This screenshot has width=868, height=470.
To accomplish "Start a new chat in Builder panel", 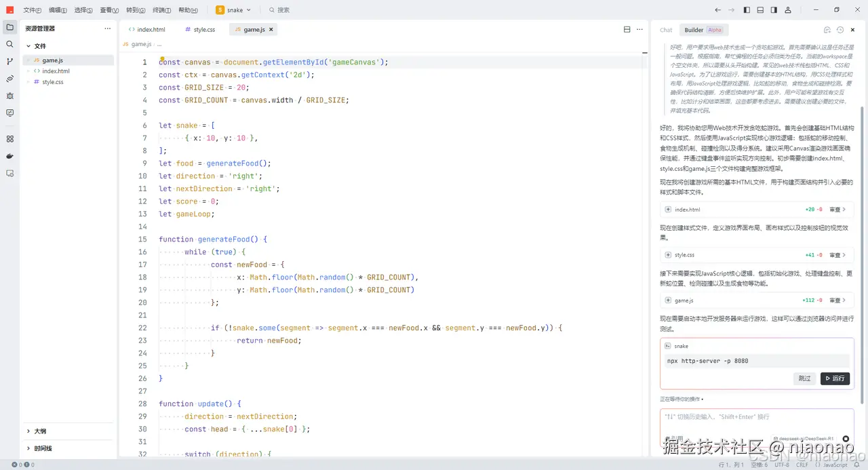I will (x=827, y=30).
